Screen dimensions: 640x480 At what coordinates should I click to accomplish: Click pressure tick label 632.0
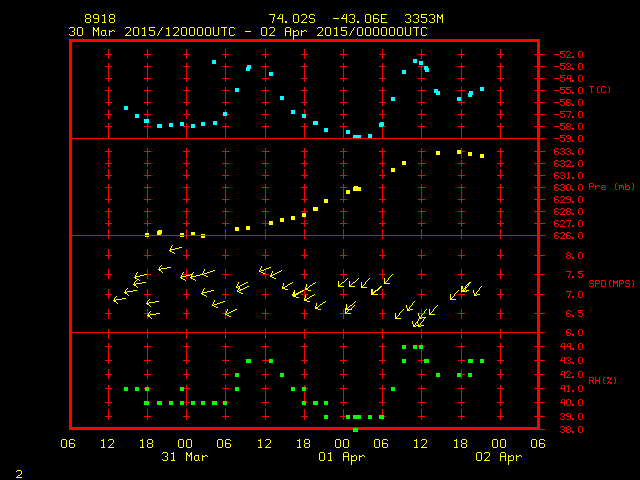pos(568,164)
